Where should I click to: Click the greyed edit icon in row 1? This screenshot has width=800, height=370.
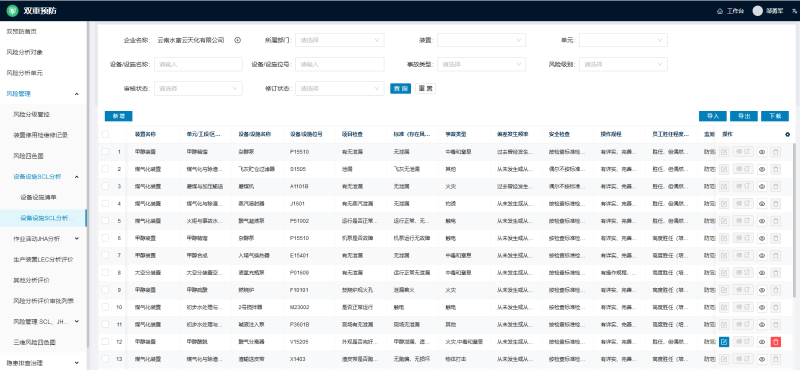point(724,152)
